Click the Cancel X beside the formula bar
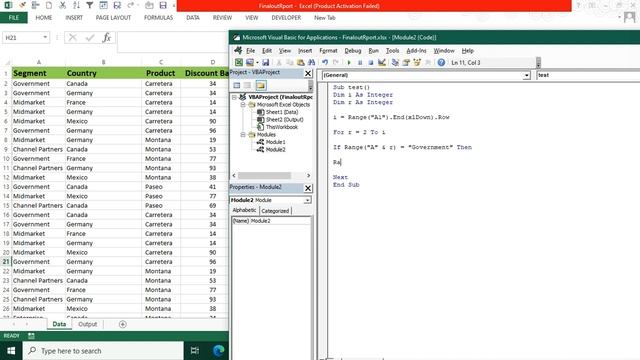This screenshot has width=640, height=360. 73,38
